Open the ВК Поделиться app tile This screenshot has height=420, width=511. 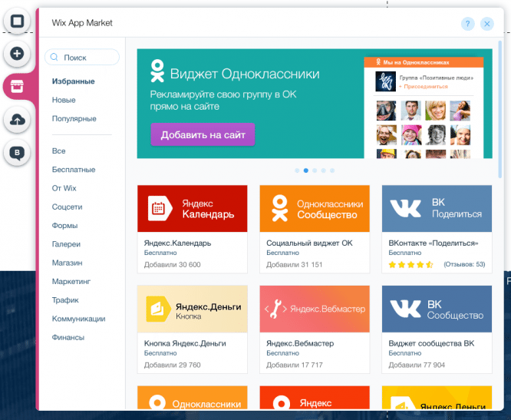437,209
